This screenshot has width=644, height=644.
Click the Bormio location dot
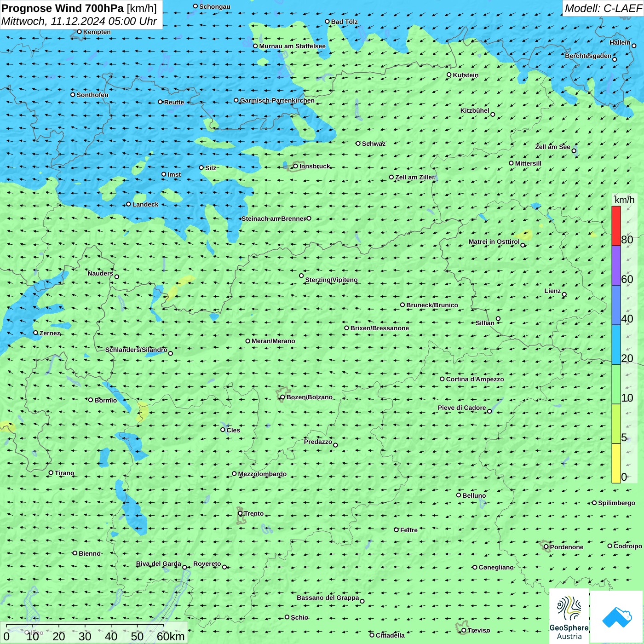(91, 400)
